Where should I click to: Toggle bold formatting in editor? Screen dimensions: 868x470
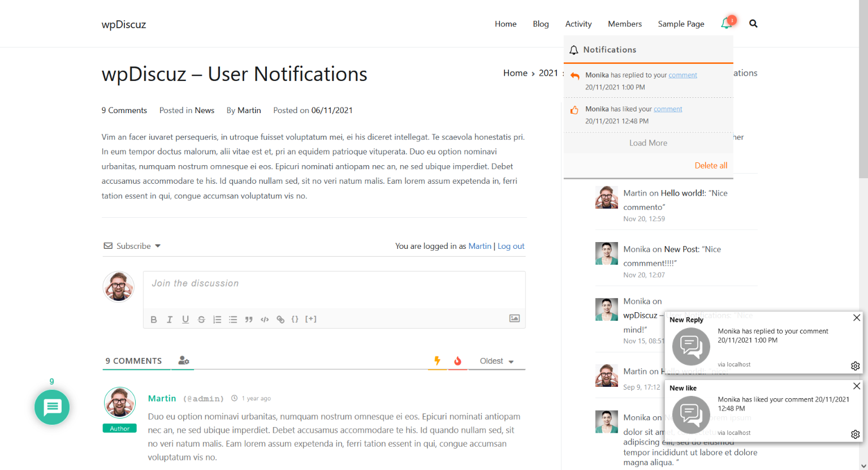coord(154,320)
